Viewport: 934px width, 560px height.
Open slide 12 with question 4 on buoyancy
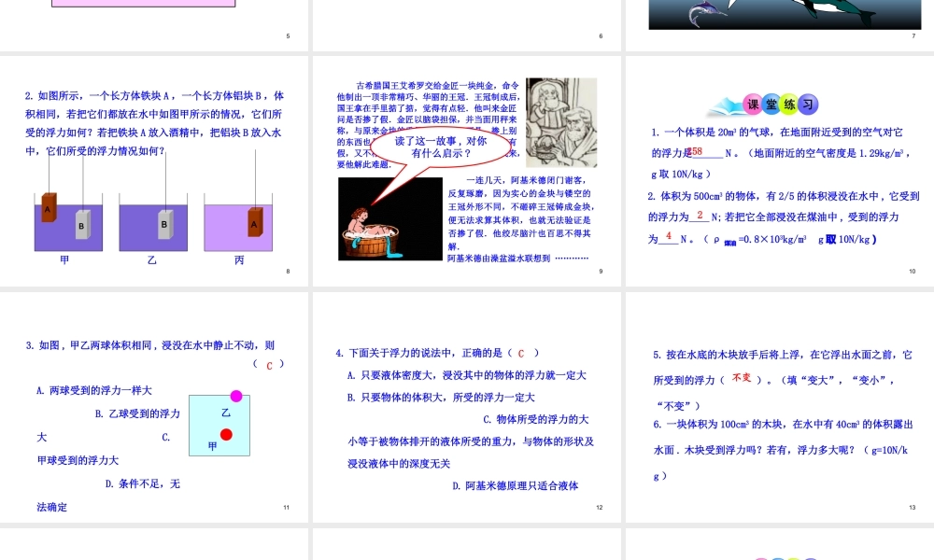tap(466, 407)
